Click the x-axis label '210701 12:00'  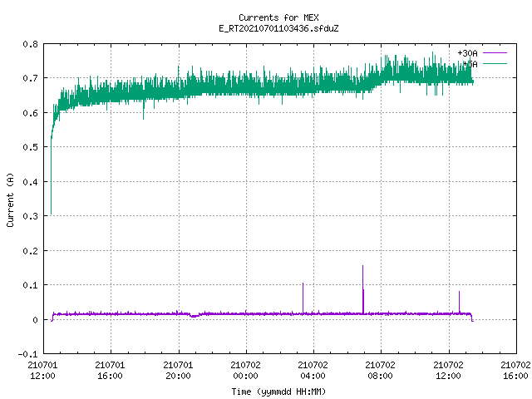(x=42, y=371)
